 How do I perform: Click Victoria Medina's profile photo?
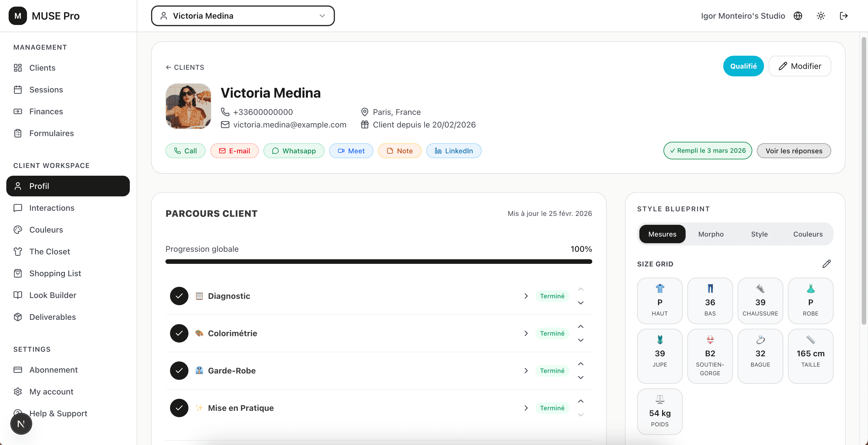tap(188, 106)
